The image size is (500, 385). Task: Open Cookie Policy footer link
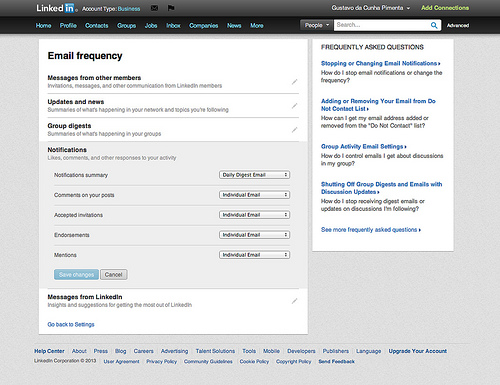[254, 361]
